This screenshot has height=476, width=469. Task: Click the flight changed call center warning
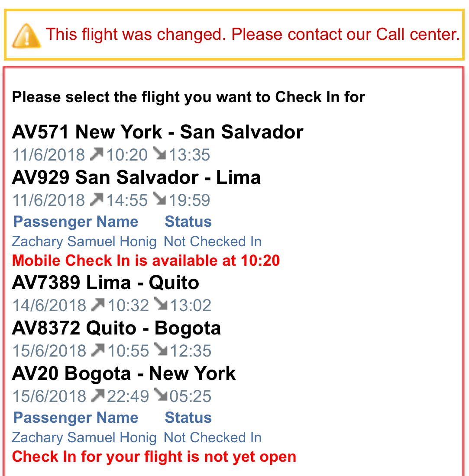252,34
